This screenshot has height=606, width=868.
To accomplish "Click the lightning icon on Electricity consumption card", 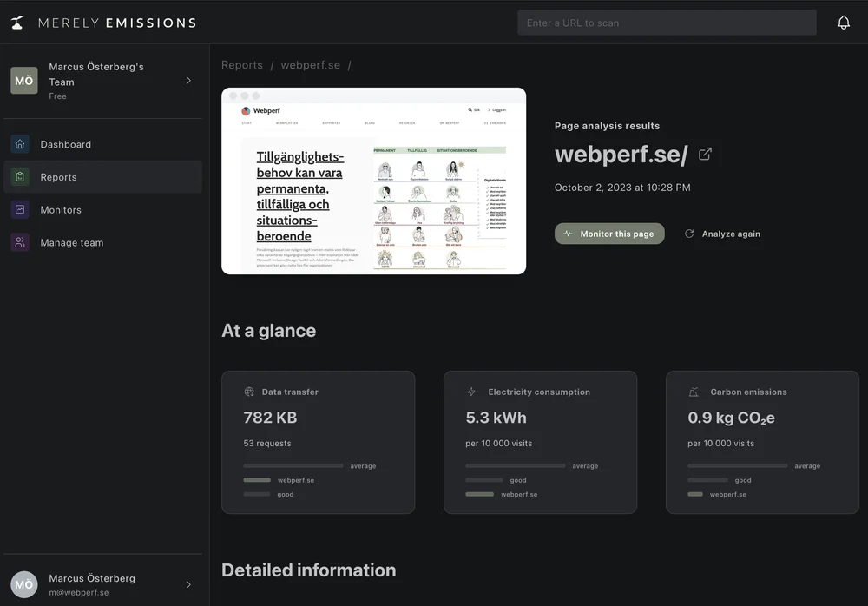I will click(x=470, y=391).
